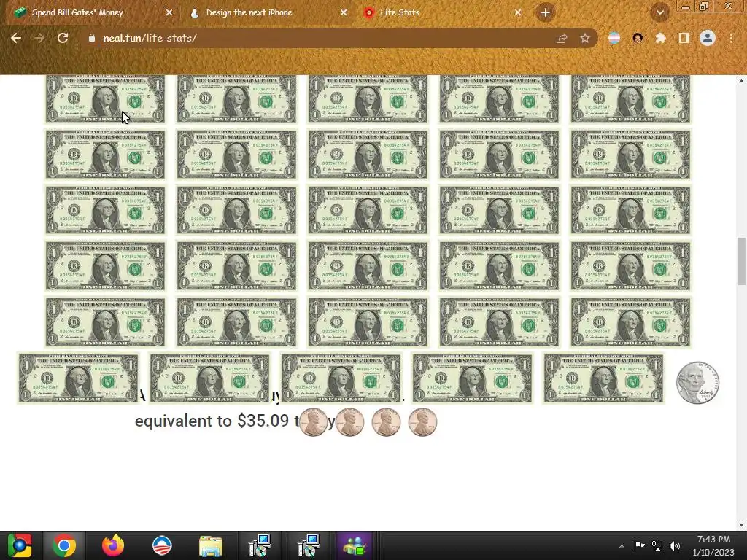Screen dimensions: 747x560
Task: Open the volume speaker tray icon
Action: (x=675, y=545)
